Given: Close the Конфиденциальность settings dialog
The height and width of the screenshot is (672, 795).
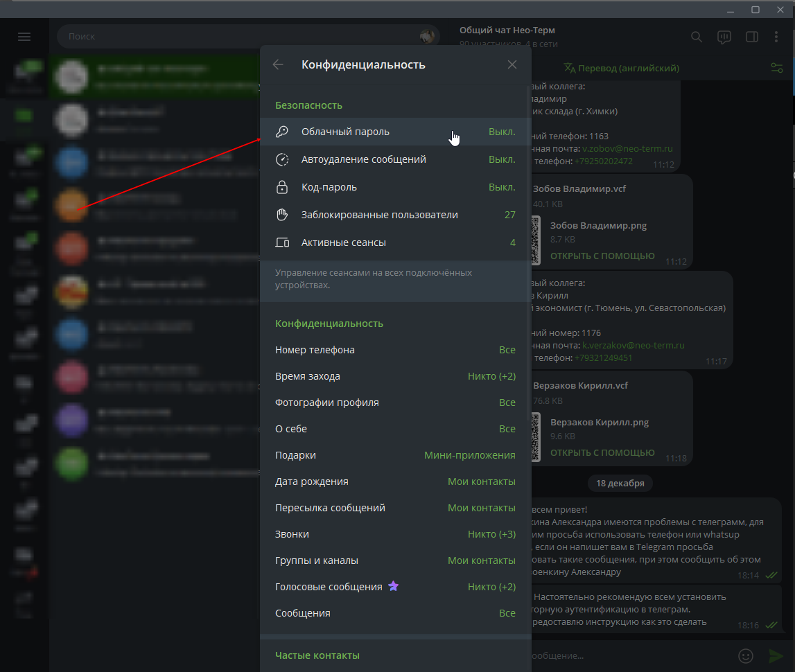Looking at the screenshot, I should [512, 64].
